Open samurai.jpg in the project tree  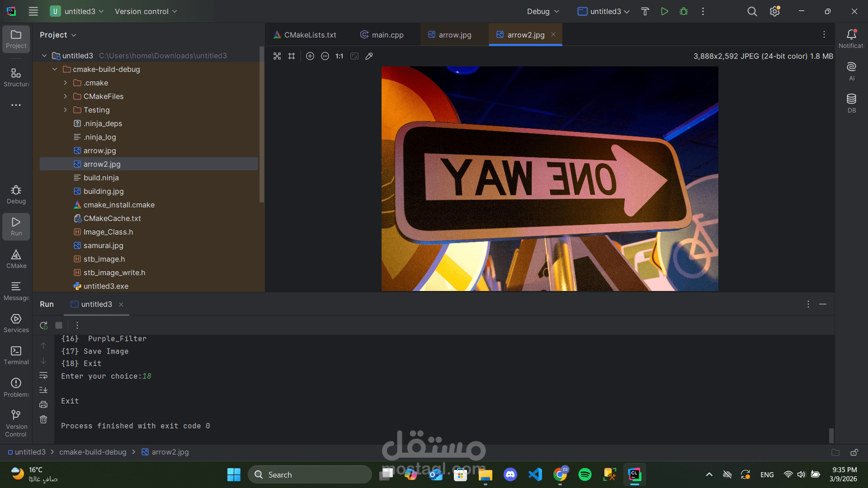coord(103,245)
